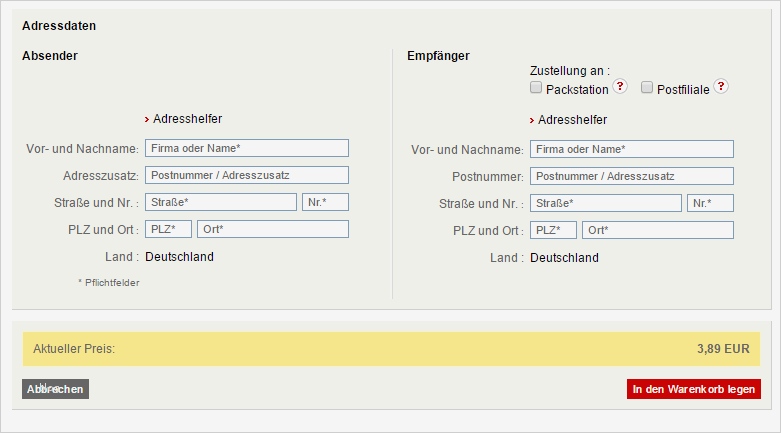Focus the Absender Adresszusatz input field

click(x=247, y=175)
